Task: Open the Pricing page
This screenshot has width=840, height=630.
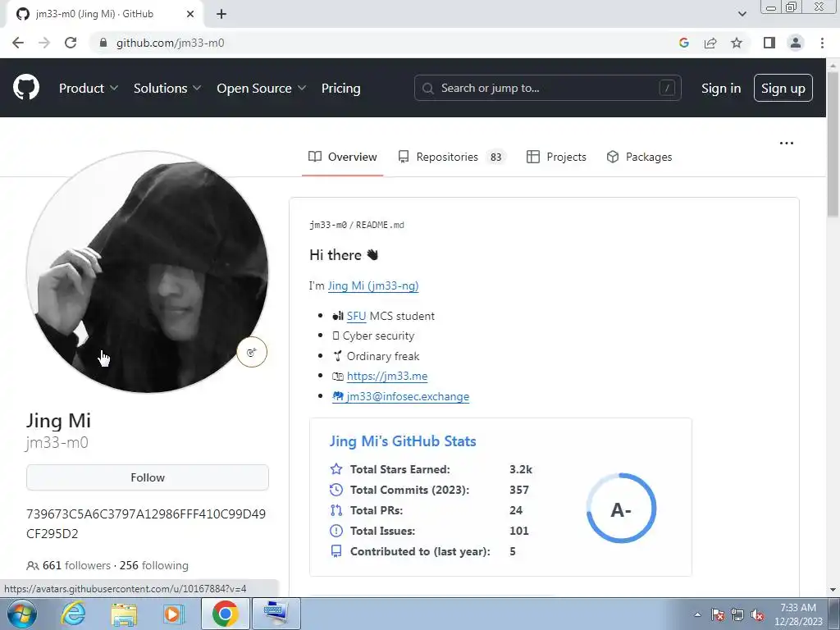Action: click(340, 88)
